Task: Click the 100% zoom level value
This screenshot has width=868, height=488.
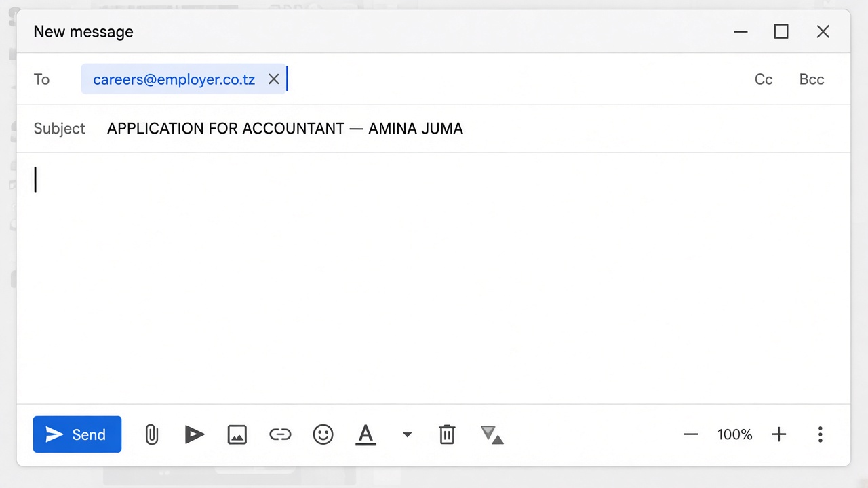Action: click(x=735, y=434)
